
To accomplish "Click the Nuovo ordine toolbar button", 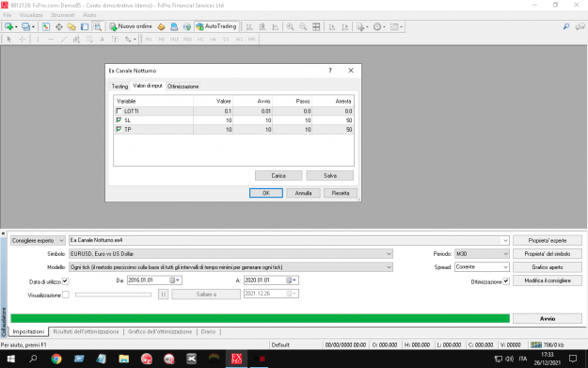I will coord(131,26).
